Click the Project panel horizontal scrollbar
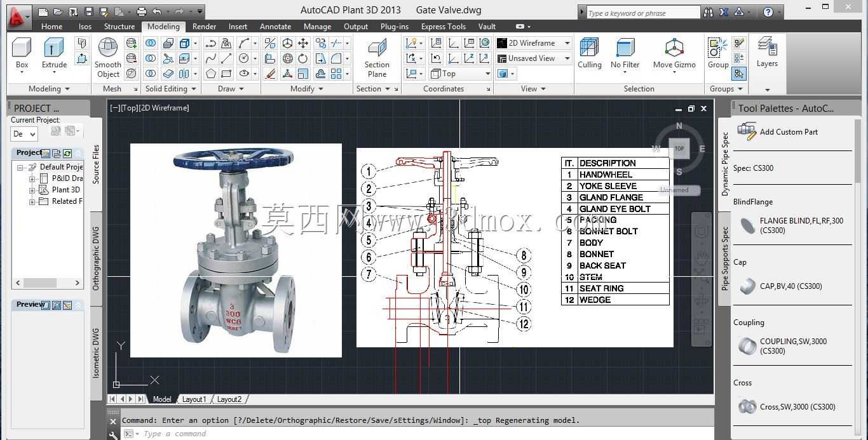 (48, 283)
